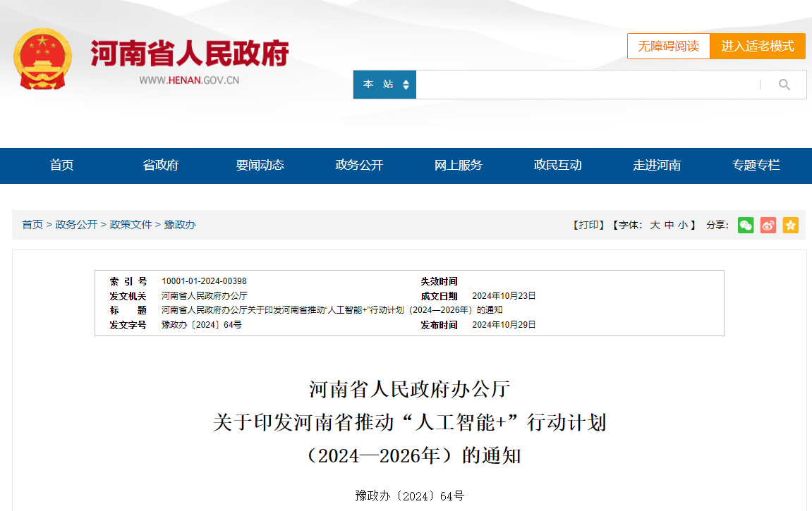The width and height of the screenshot is (812, 511).
Task: Print the page using 打印 link
Action: [588, 225]
